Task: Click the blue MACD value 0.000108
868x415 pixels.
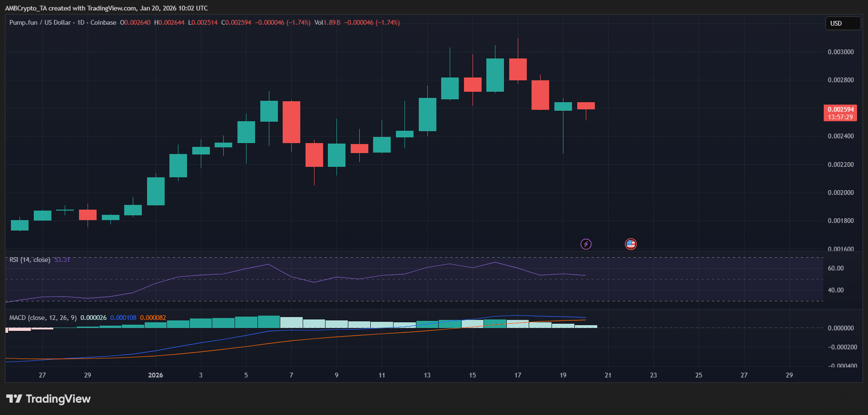Action: point(123,318)
